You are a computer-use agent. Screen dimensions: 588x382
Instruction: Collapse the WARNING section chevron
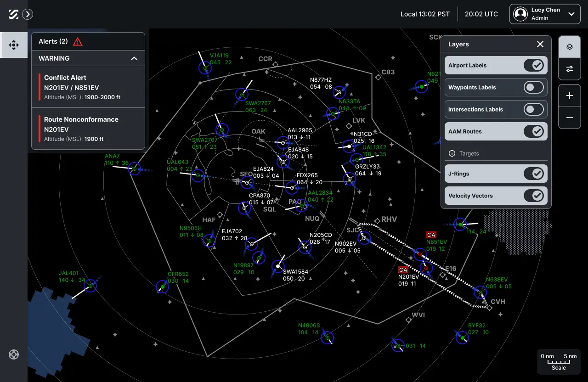pos(134,58)
